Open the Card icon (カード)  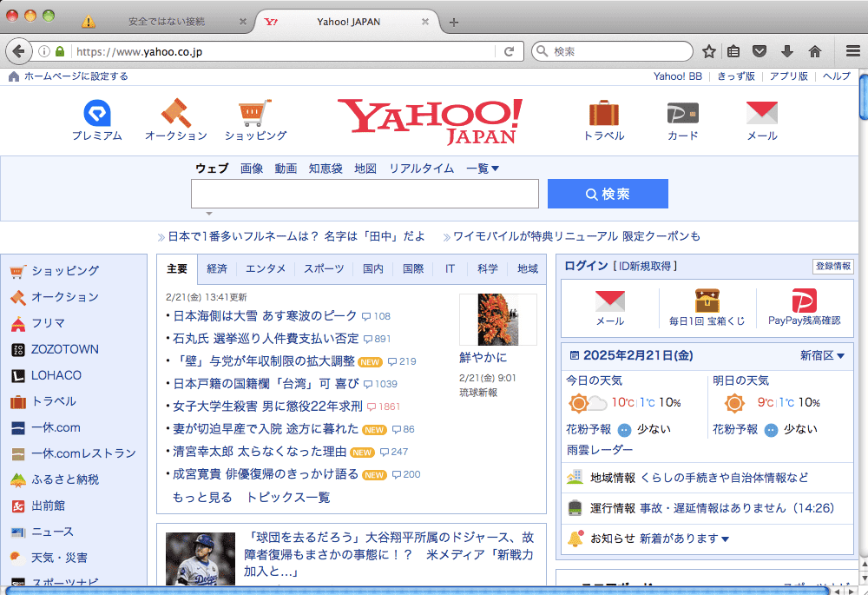tap(682, 113)
